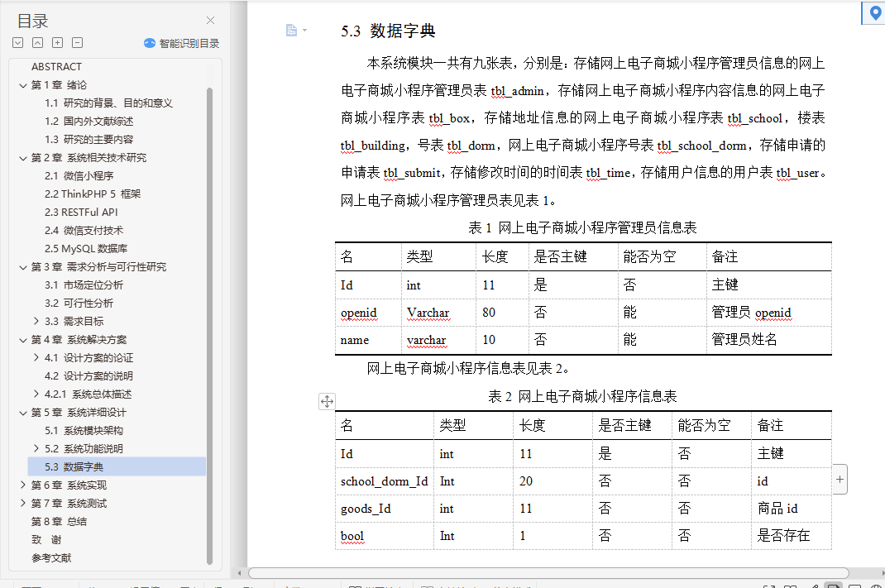Click the collapse-all up-chevron icon in 目录 pane

tap(37, 43)
